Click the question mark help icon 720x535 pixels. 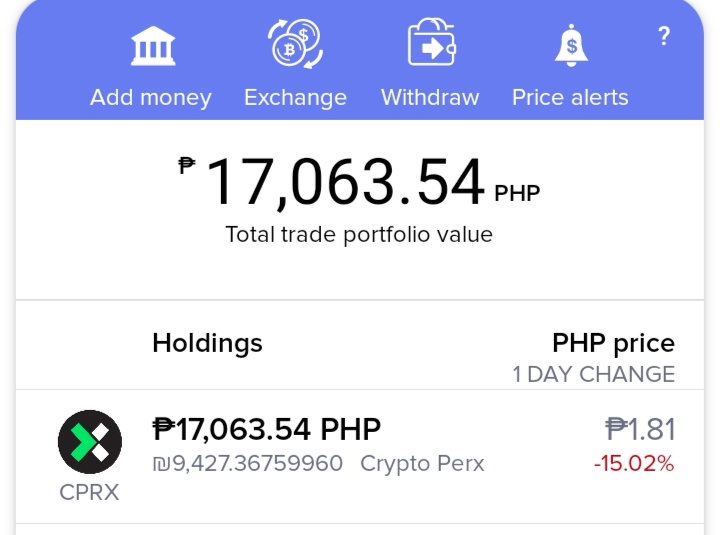664,36
